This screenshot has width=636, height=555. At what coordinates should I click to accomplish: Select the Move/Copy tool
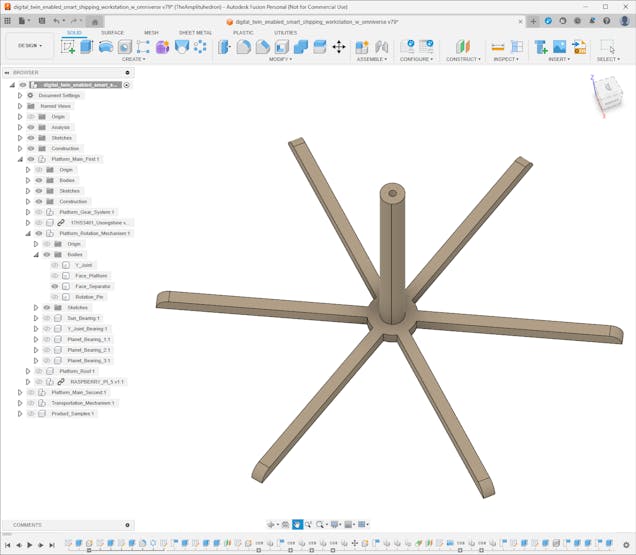338,47
